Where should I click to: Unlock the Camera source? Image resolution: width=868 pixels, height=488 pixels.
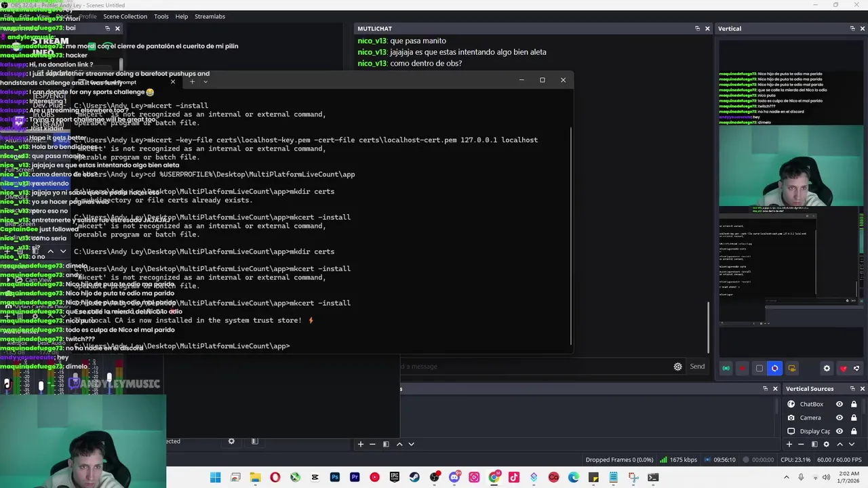[x=854, y=418]
